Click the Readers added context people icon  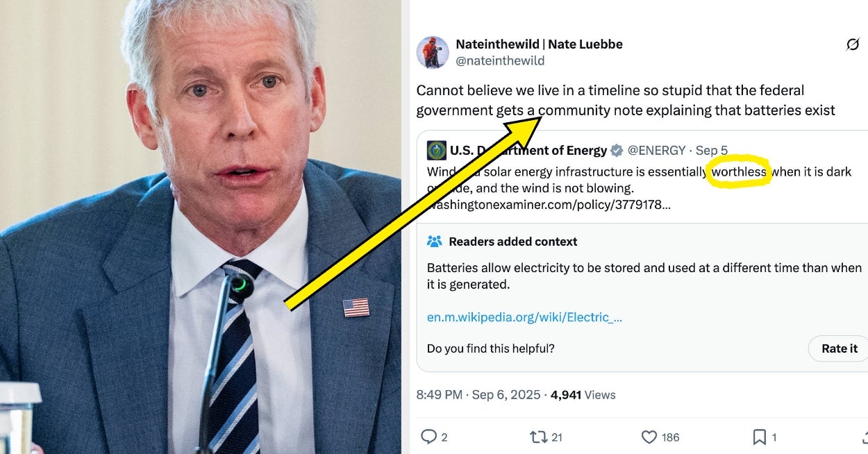click(435, 242)
